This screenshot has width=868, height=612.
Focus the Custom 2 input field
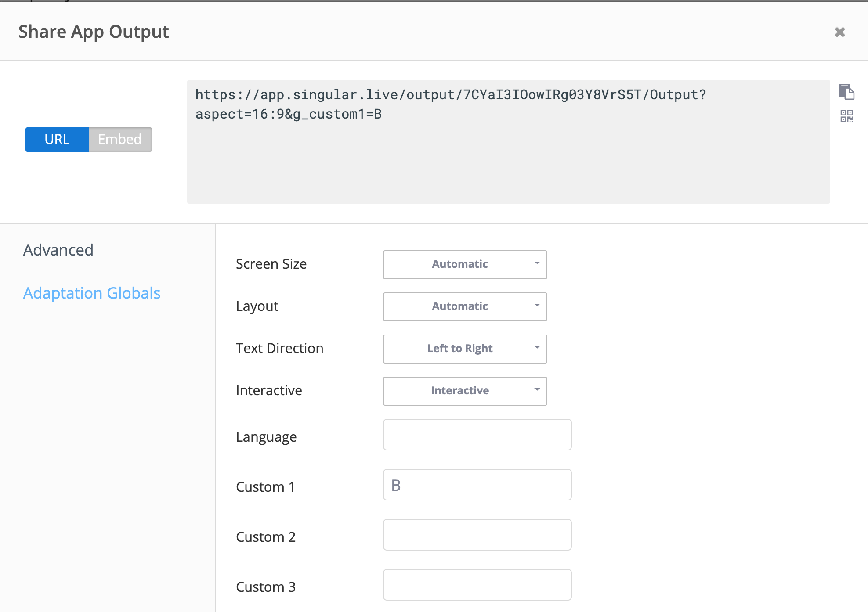pos(477,535)
